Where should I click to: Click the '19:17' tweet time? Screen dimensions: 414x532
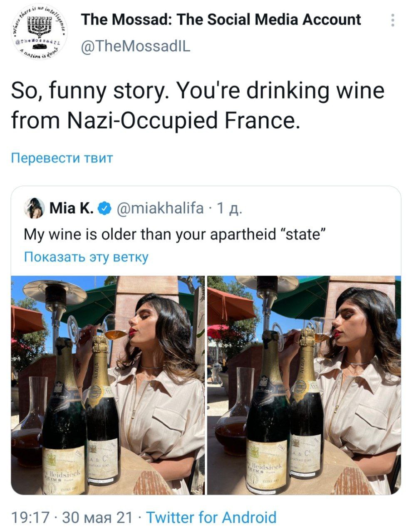[31, 517]
